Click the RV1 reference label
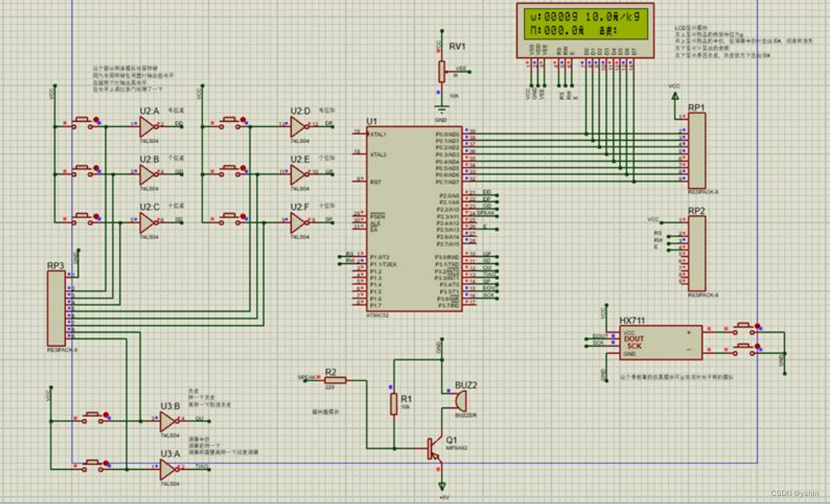This screenshot has height=504, width=830. coord(457,46)
